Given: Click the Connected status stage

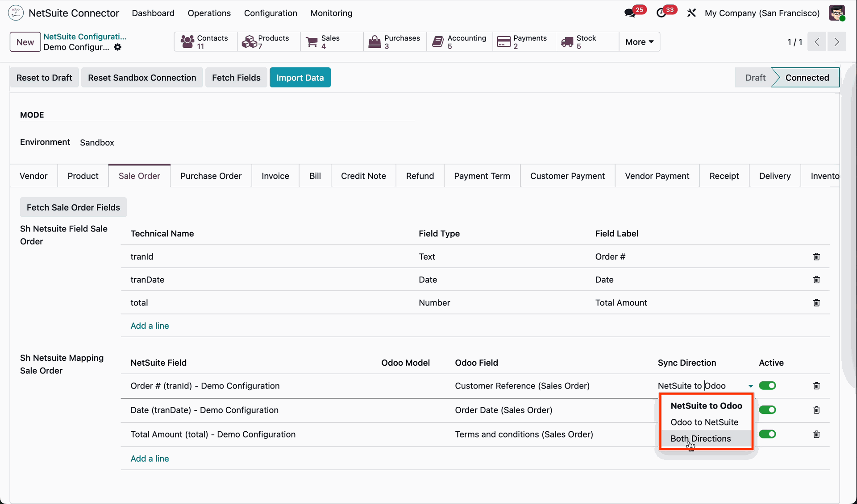Looking at the screenshot, I should coord(807,78).
